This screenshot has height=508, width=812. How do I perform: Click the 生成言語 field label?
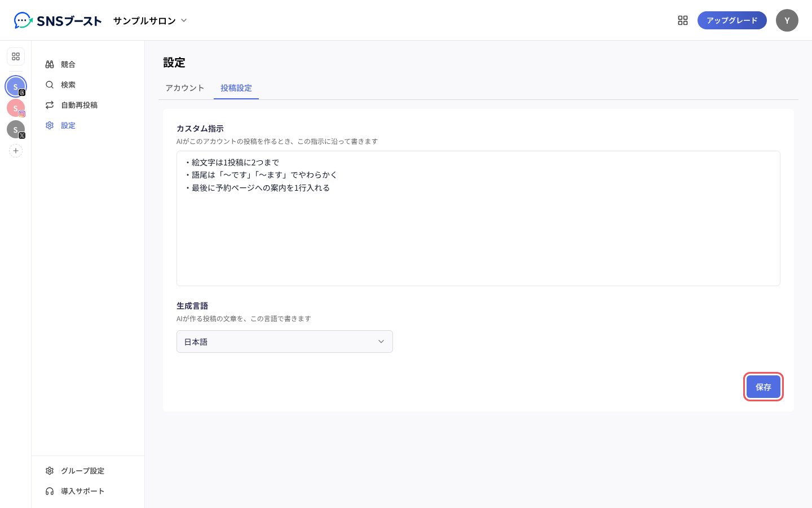tap(192, 306)
